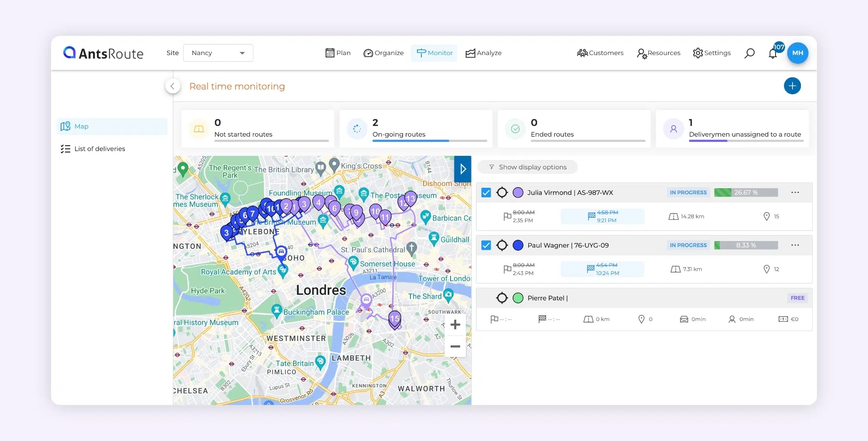The height and width of the screenshot is (441, 868).
Task: Go to the Analyze tab
Action: point(484,53)
